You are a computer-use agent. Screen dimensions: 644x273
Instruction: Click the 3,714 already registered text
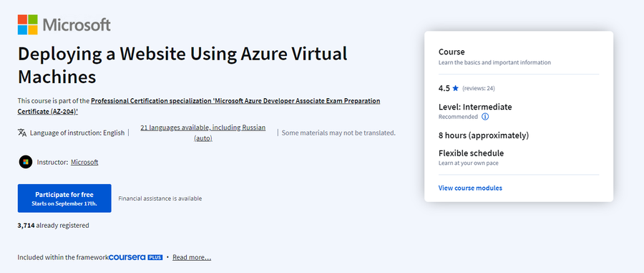[x=54, y=225]
